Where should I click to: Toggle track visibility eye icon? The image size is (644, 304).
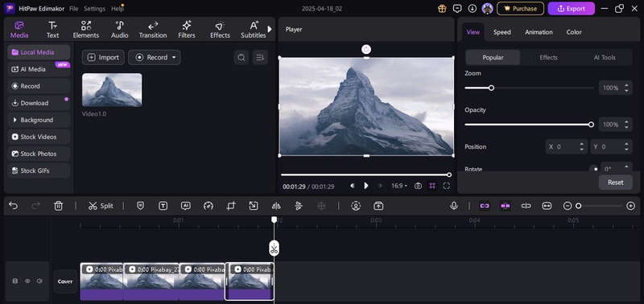point(27,281)
